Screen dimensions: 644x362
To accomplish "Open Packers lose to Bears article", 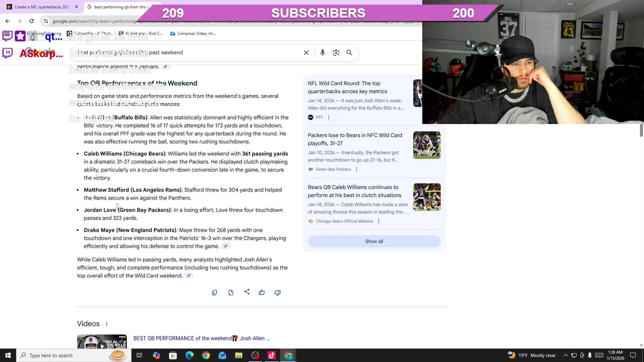I will pos(355,139).
